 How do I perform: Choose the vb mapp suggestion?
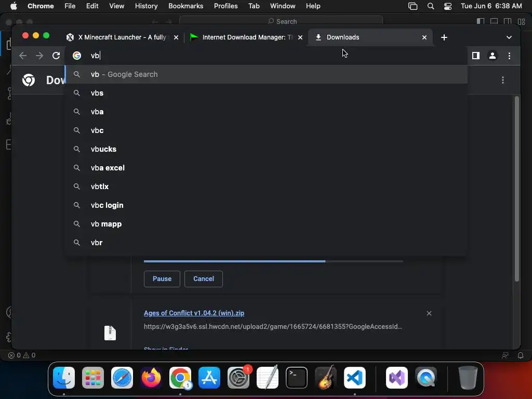(267, 224)
